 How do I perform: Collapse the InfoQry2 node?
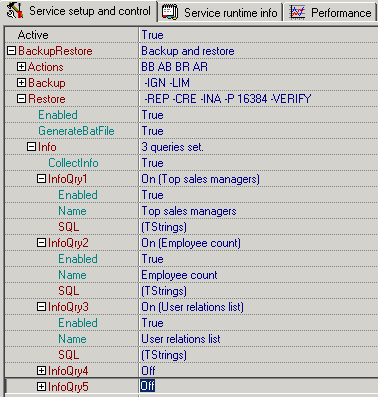41,243
